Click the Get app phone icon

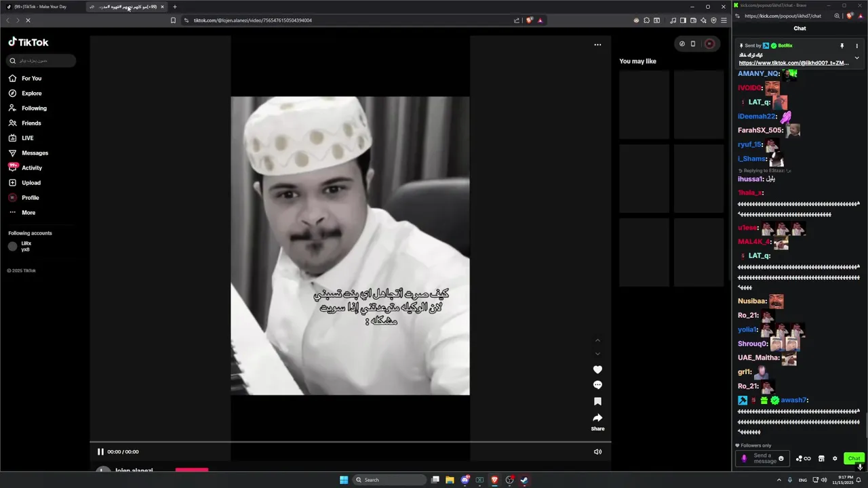pyautogui.click(x=693, y=44)
